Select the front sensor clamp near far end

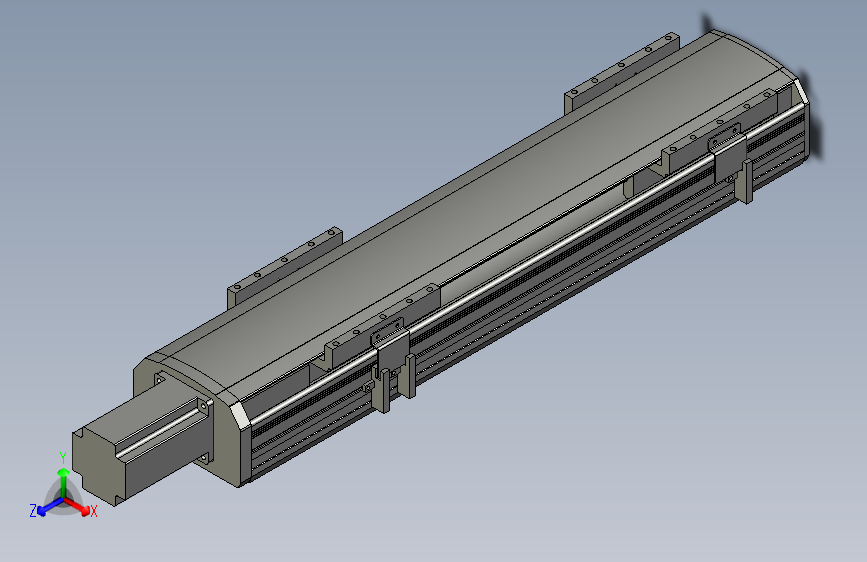pos(730,158)
